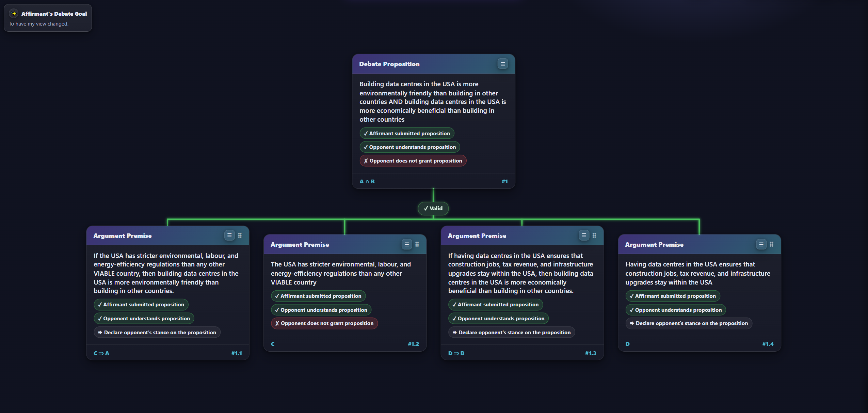The width and height of the screenshot is (868, 413).
Task: Open menu icon on premise #1.2 card
Action: coord(406,244)
